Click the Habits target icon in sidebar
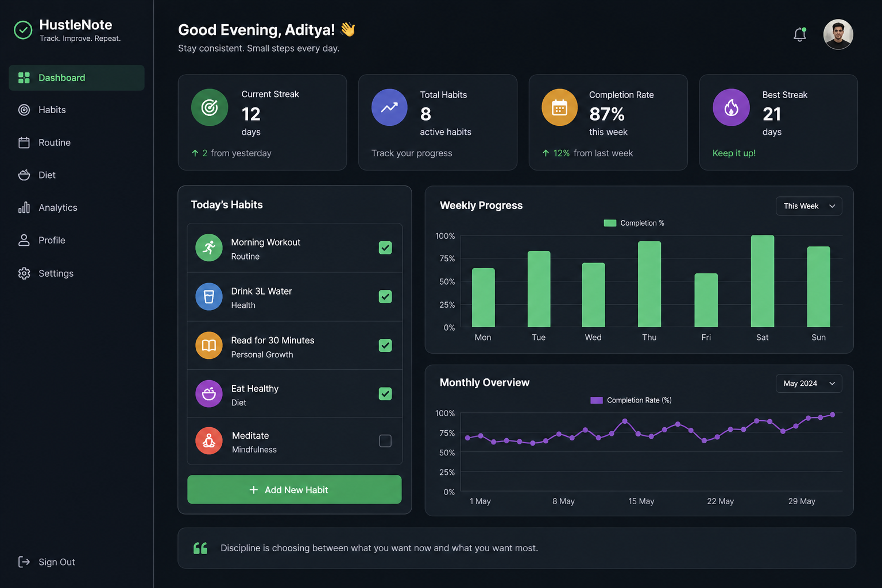This screenshot has width=882, height=588. coord(24,110)
